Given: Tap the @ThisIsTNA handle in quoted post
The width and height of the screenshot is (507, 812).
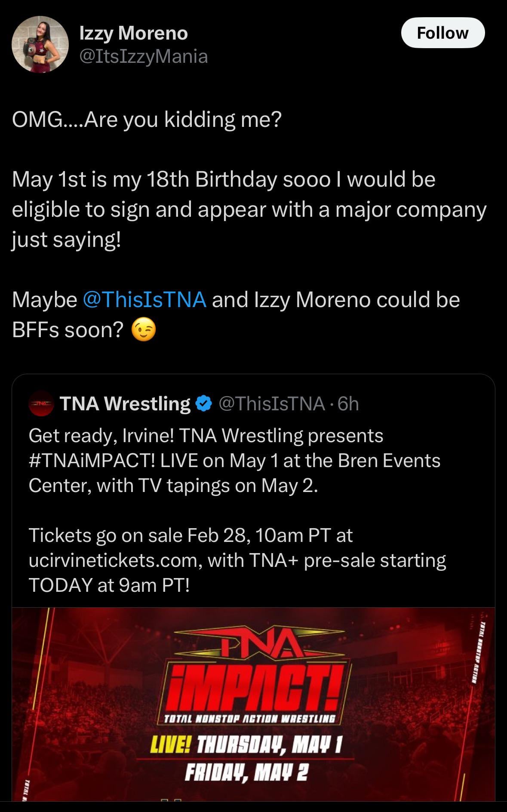Looking at the screenshot, I should point(272,403).
